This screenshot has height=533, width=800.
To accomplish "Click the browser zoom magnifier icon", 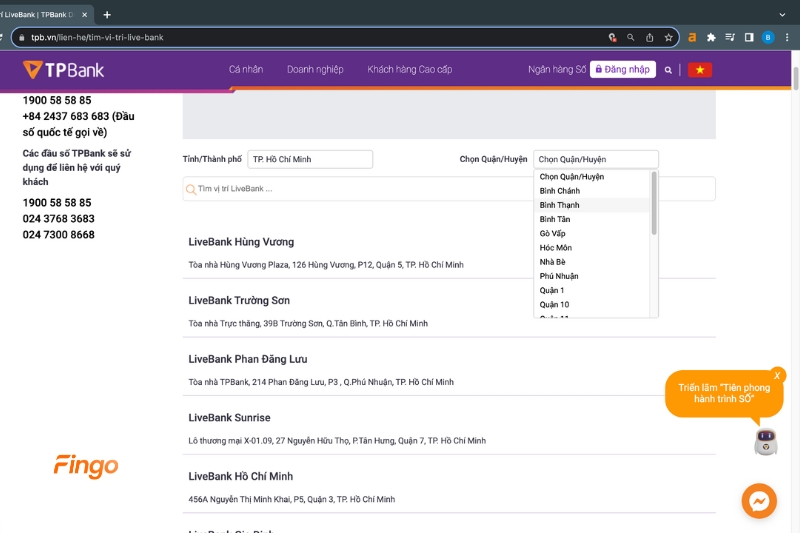I will point(631,37).
